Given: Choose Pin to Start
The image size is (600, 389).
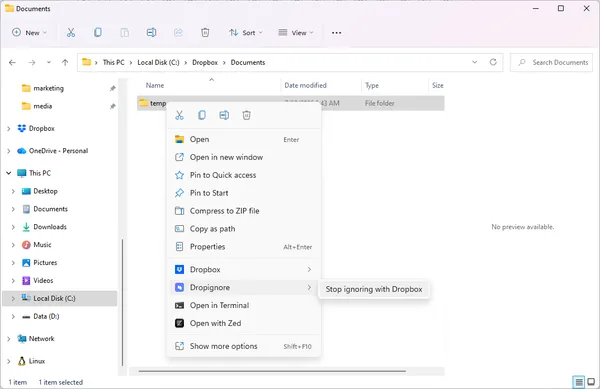Looking at the screenshot, I should (x=244, y=193).
